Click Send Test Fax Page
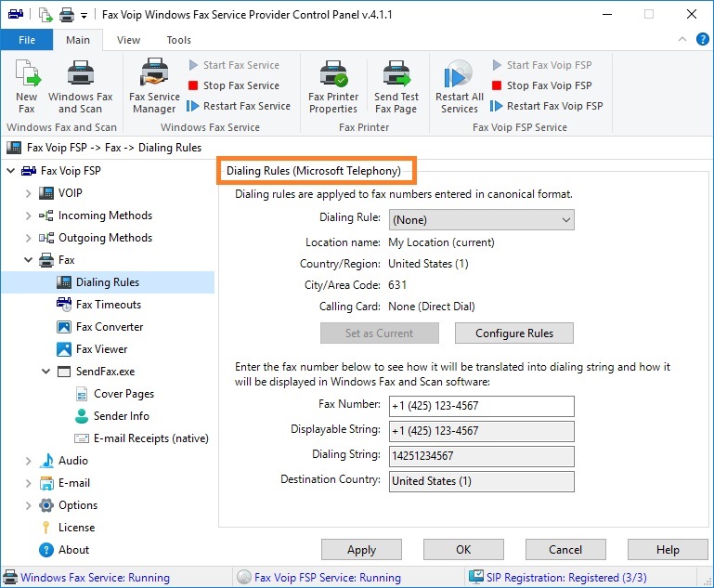 (x=396, y=85)
